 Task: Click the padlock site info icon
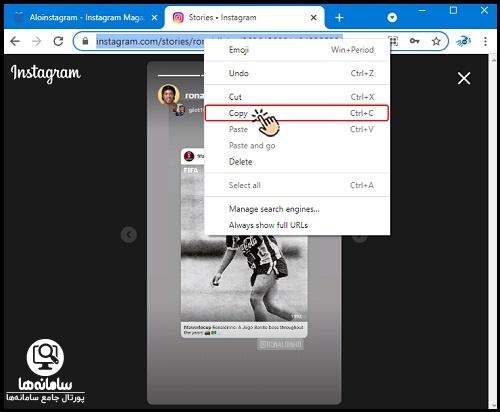point(85,41)
